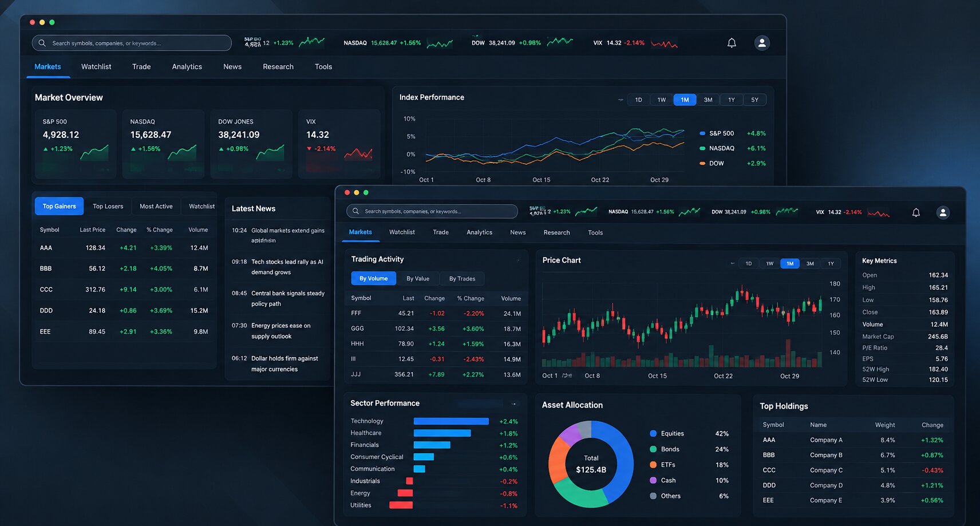The height and width of the screenshot is (526, 980).
Task: Click the VIX ticker sparkline in the back window header
Action: click(x=664, y=43)
